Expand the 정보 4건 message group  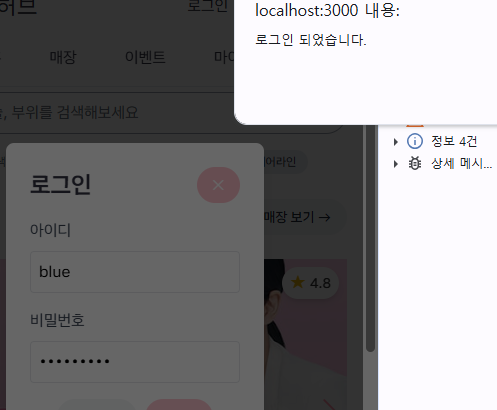395,142
